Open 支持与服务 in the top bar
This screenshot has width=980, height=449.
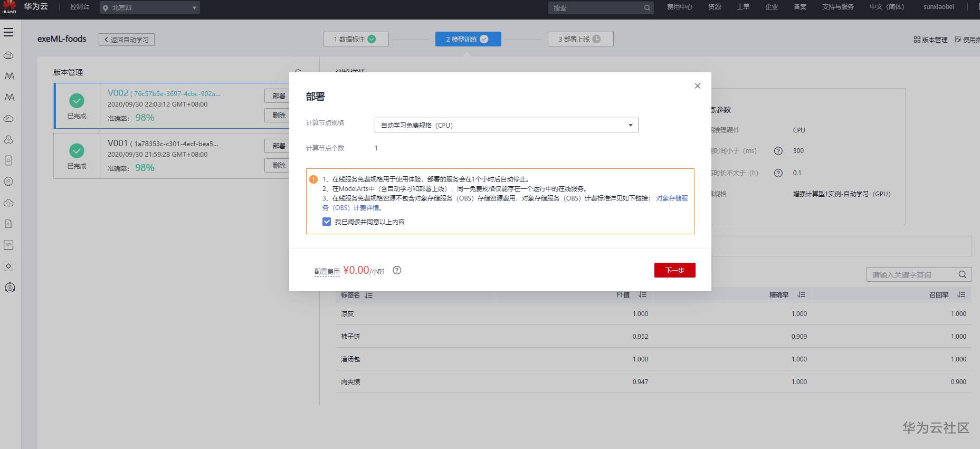(x=838, y=7)
